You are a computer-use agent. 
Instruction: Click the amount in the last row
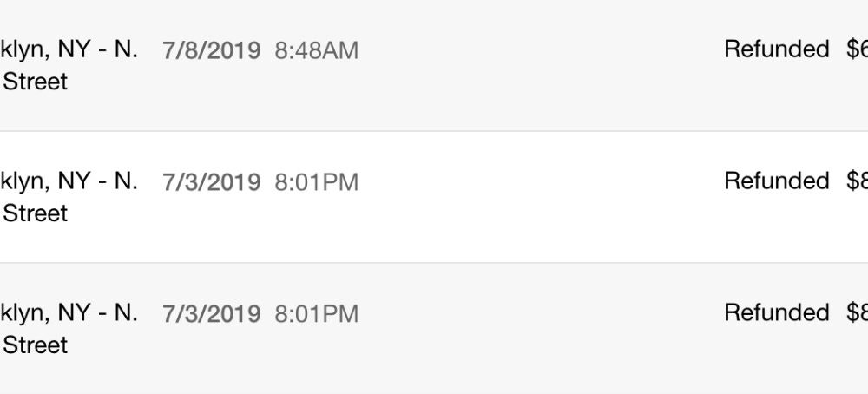(857, 312)
